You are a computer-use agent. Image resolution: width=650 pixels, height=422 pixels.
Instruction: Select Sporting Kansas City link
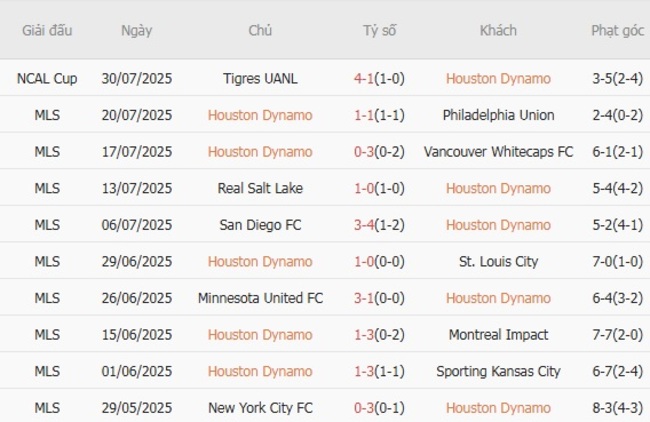click(498, 372)
